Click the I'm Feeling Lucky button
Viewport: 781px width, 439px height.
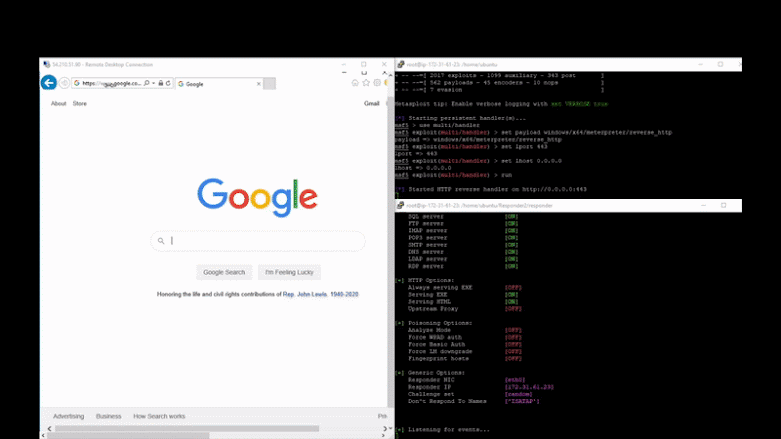pyautogui.click(x=289, y=272)
